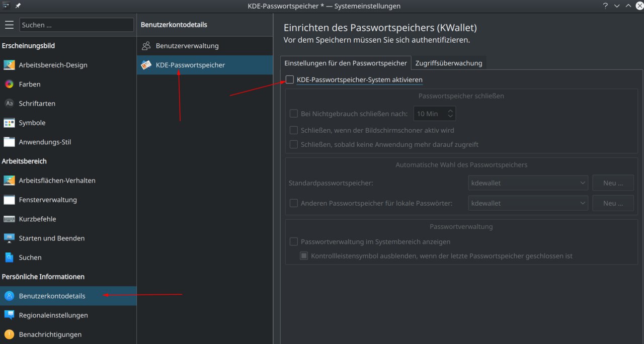
Task: Select KDE-Passwortspeicher module entry
Action: 205,65
